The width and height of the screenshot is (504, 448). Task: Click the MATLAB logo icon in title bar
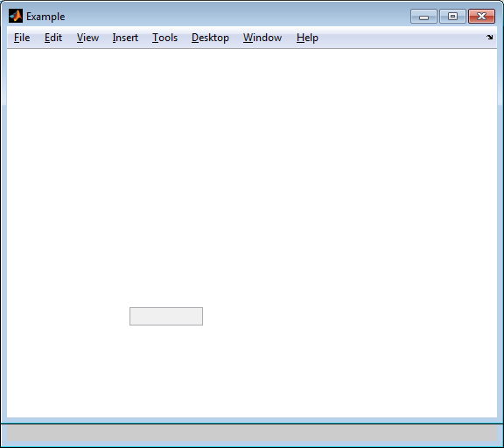[16, 16]
